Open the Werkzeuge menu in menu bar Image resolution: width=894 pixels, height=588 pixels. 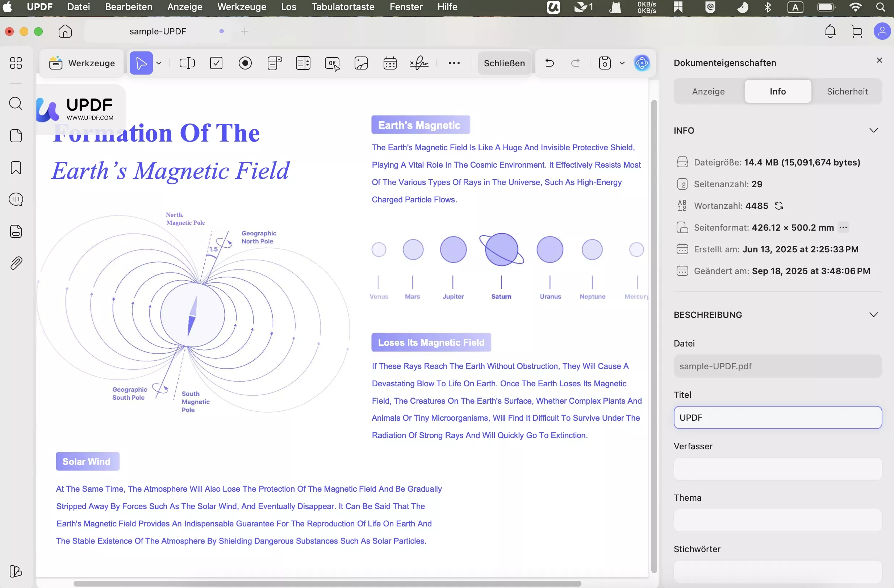pyautogui.click(x=242, y=7)
